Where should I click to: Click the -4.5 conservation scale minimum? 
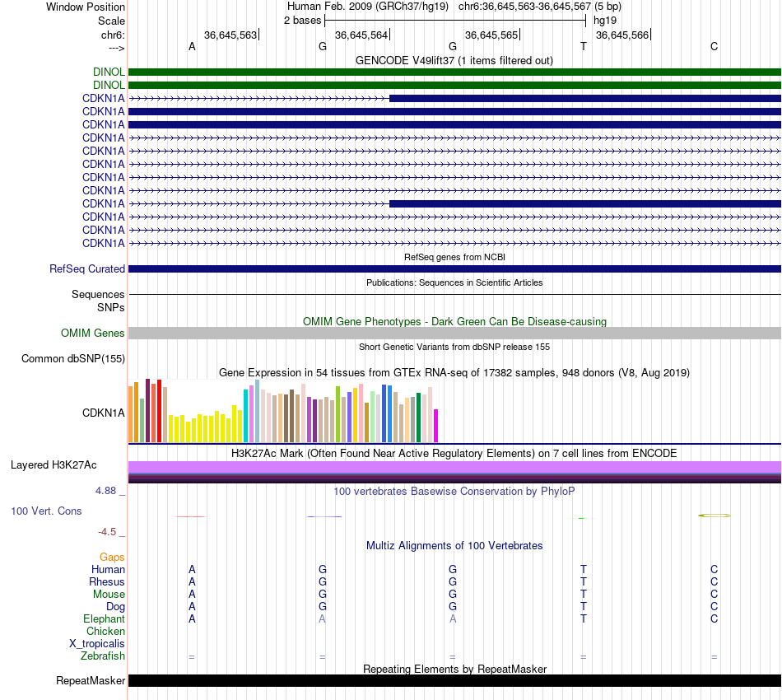tap(107, 532)
